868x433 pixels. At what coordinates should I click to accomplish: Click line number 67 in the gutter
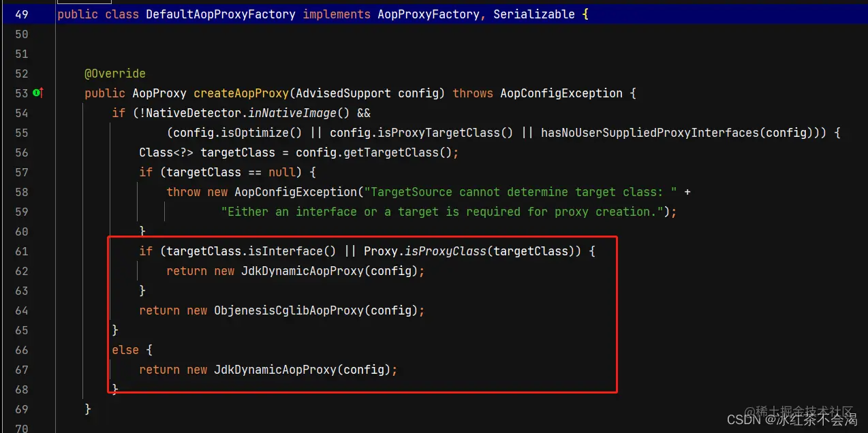(21, 370)
